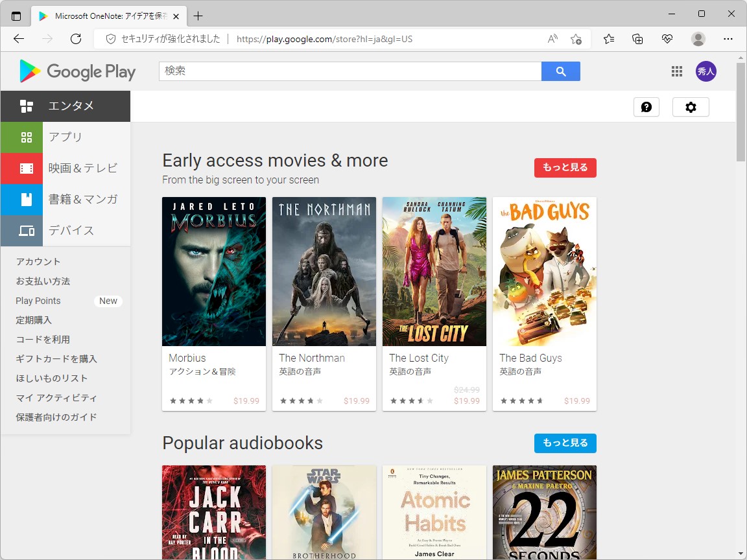Open the Collections icon
This screenshot has width=747, height=560.
[637, 39]
